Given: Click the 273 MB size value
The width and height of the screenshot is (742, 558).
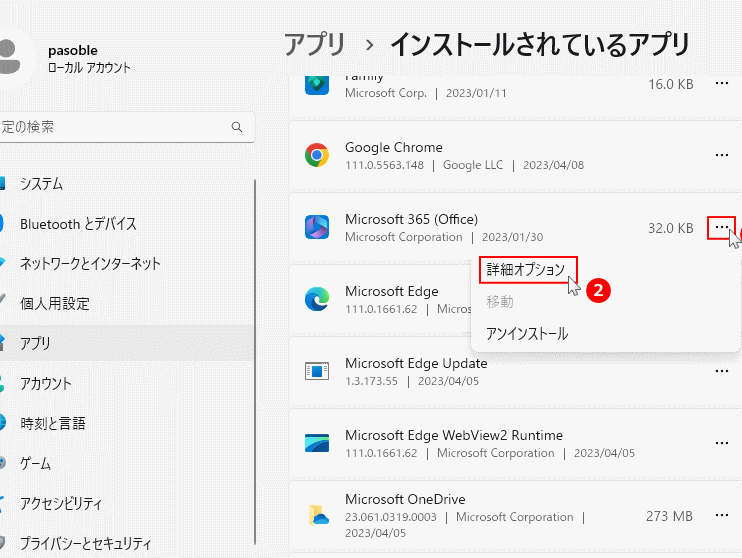Looking at the screenshot, I should 670,515.
